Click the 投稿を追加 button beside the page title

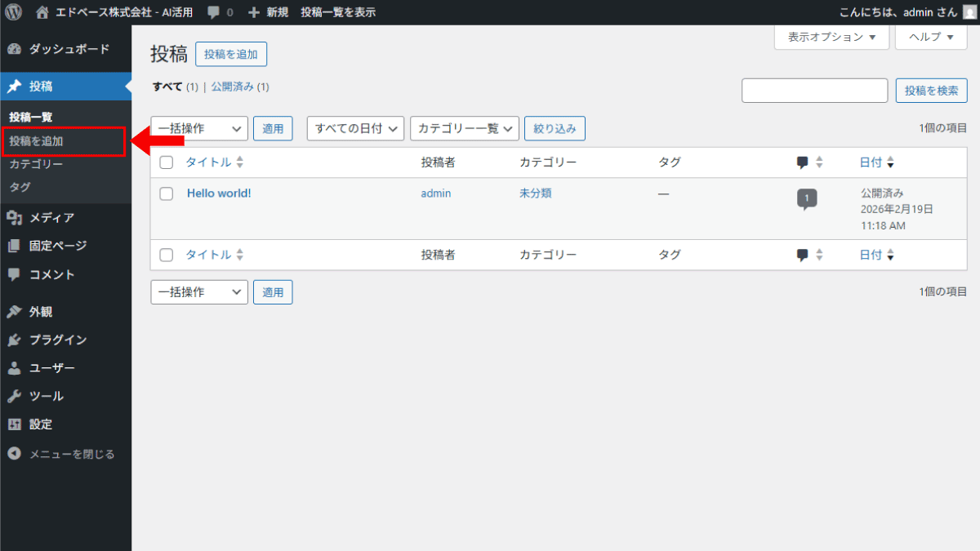click(231, 53)
